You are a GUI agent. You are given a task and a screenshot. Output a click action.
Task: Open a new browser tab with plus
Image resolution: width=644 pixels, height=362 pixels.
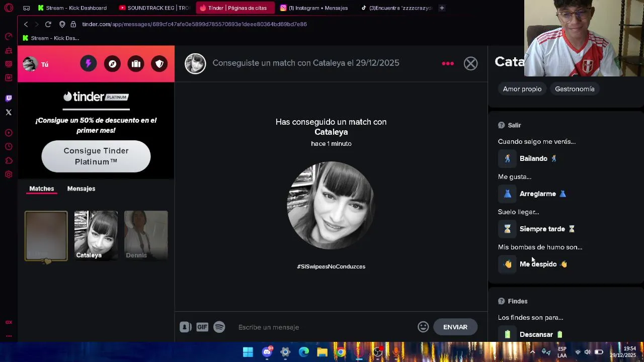[x=442, y=8]
